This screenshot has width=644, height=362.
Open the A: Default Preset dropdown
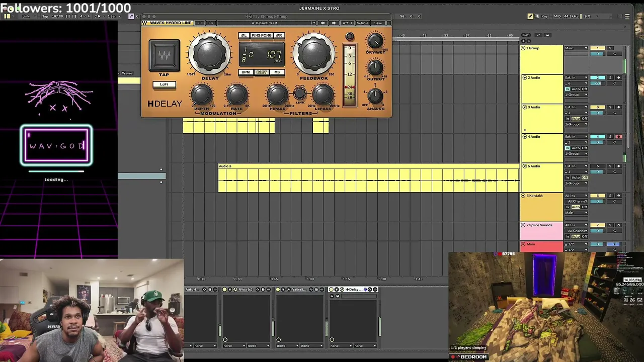[267, 23]
